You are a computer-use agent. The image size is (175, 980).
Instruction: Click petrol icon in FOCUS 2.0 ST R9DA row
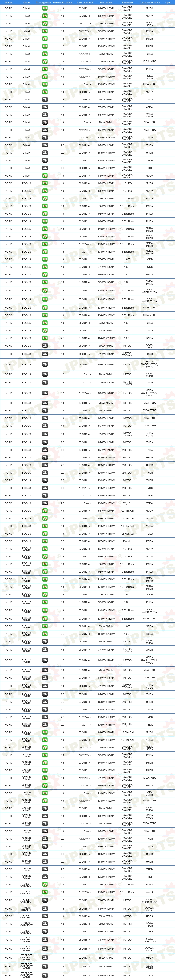click(45, 338)
